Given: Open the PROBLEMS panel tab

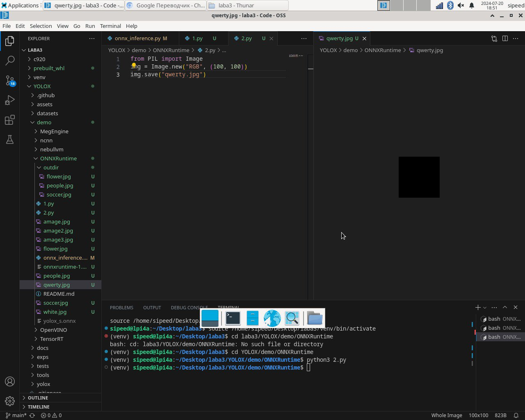Looking at the screenshot, I should coord(121,307).
